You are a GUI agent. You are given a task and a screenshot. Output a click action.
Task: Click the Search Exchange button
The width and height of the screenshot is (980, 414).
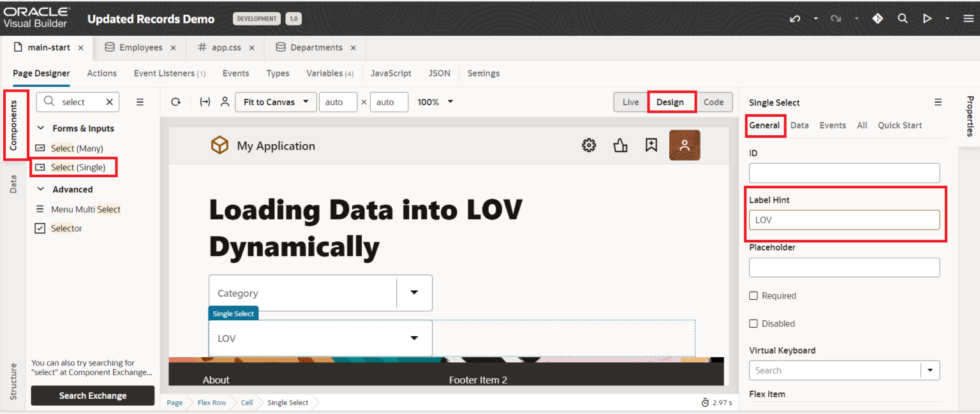point(93,396)
